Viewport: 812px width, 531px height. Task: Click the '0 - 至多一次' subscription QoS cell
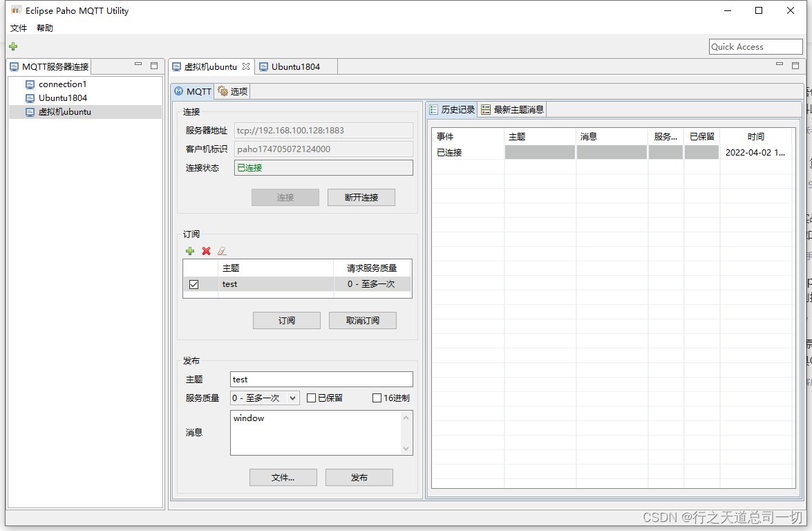(x=372, y=284)
